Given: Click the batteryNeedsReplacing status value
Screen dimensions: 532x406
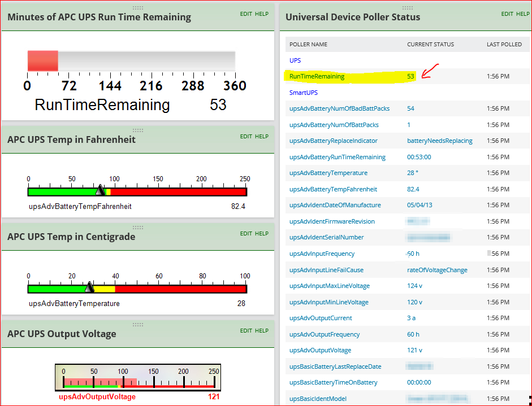Looking at the screenshot, I should tap(440, 141).
